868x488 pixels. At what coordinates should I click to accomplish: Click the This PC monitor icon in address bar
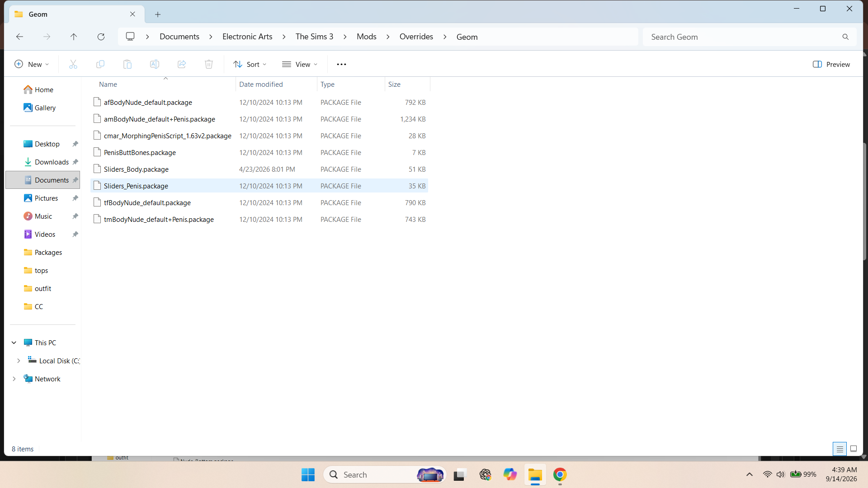pyautogui.click(x=130, y=37)
